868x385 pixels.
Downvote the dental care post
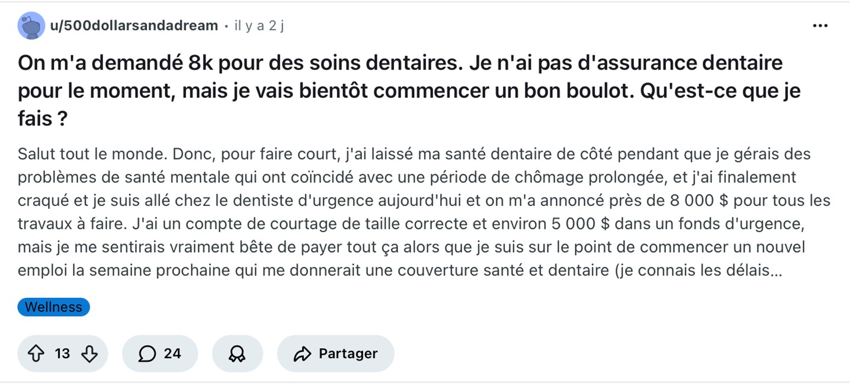click(89, 354)
